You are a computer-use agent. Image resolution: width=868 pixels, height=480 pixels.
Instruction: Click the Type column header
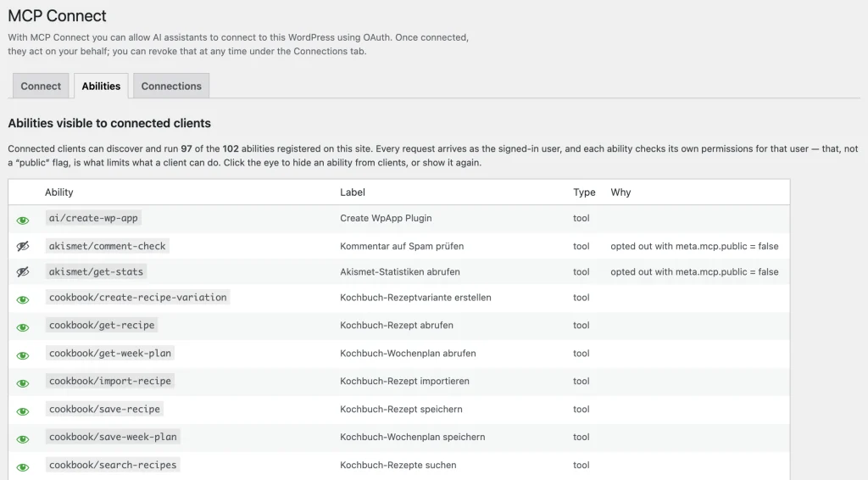584,193
